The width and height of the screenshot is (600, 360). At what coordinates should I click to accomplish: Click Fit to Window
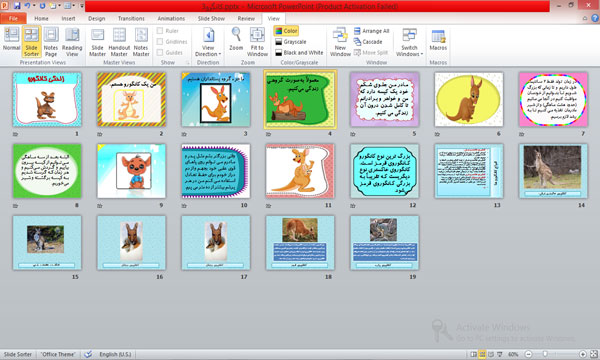point(257,41)
